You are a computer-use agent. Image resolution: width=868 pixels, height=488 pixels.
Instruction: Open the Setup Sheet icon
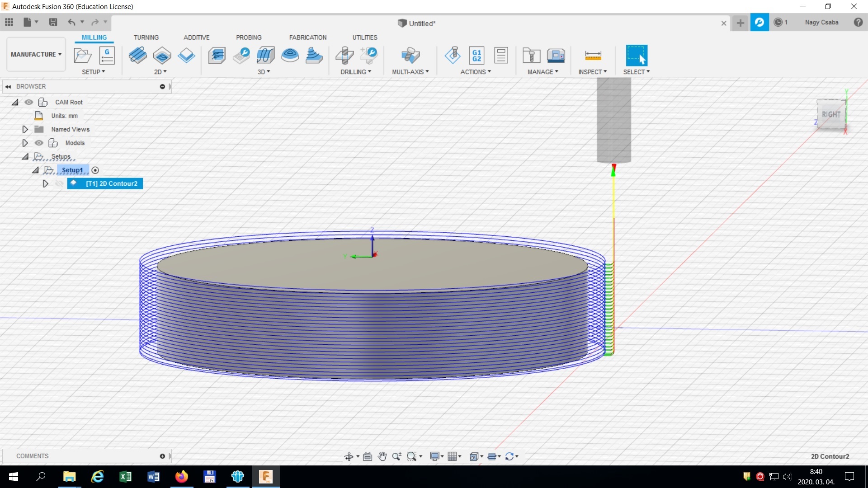point(501,56)
